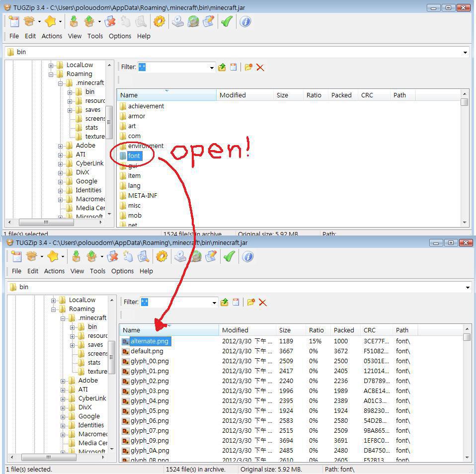The width and height of the screenshot is (476, 474).
Task: Click Open archive box icon in bottom window
Action: (x=32, y=256)
